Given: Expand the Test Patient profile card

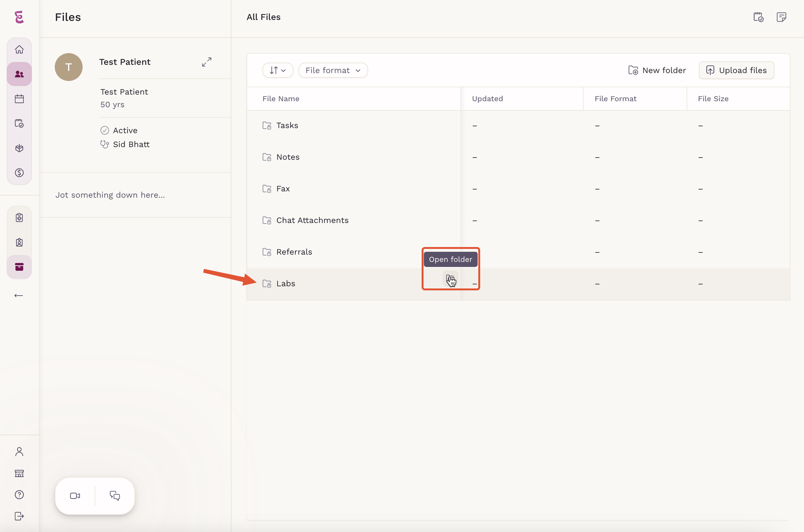Looking at the screenshot, I should [206, 62].
